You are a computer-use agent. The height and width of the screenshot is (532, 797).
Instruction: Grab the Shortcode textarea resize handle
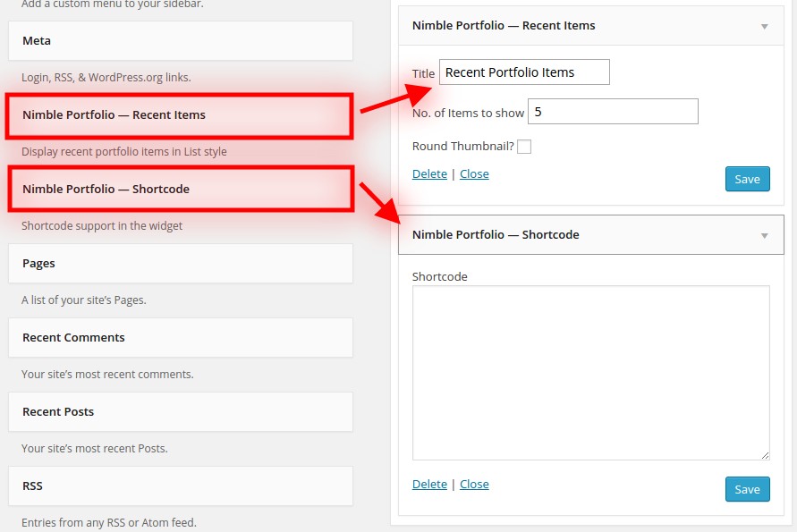tap(765, 456)
